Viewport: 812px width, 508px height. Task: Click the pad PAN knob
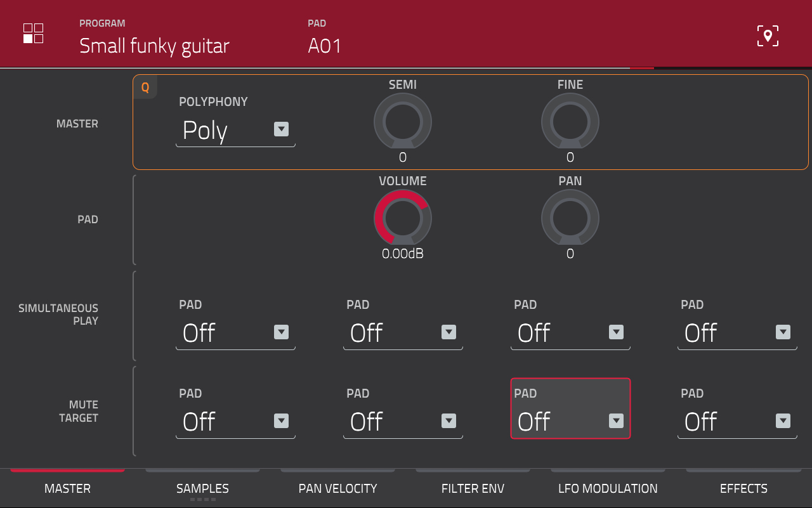[570, 218]
